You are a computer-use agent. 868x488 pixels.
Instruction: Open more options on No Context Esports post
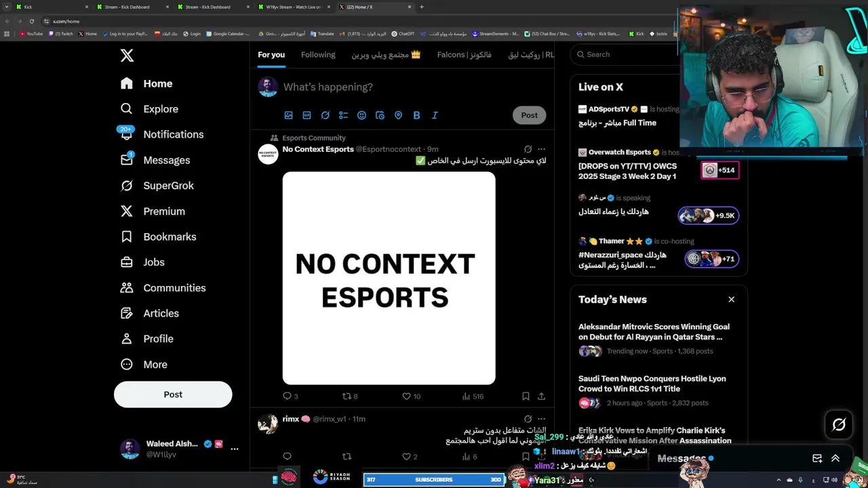[x=541, y=149]
